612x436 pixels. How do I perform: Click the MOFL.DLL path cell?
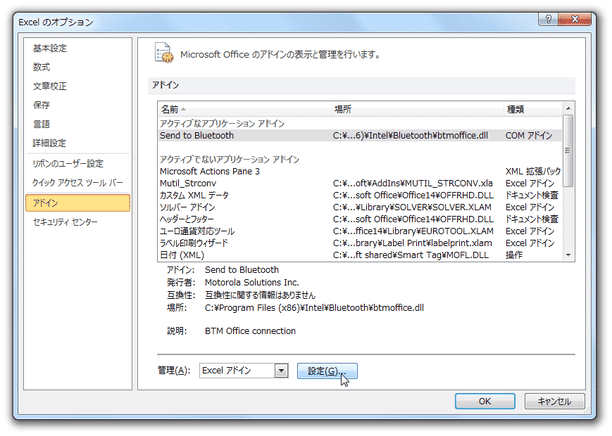[411, 255]
